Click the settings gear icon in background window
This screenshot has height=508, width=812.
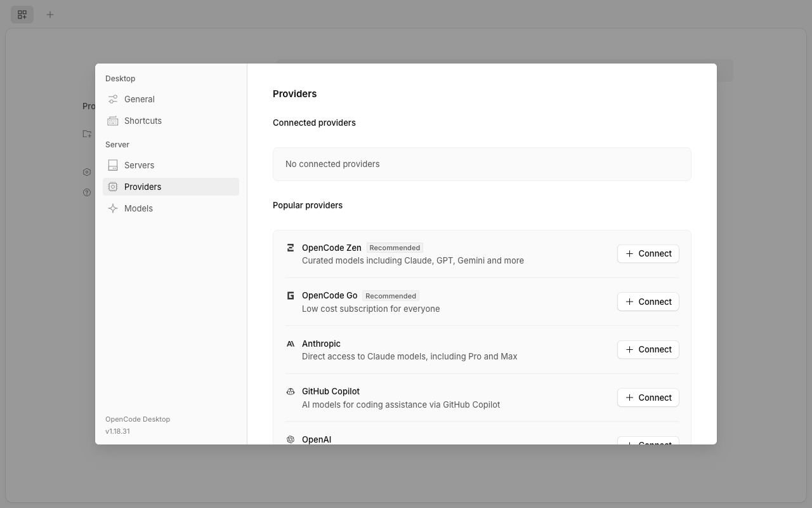(87, 172)
